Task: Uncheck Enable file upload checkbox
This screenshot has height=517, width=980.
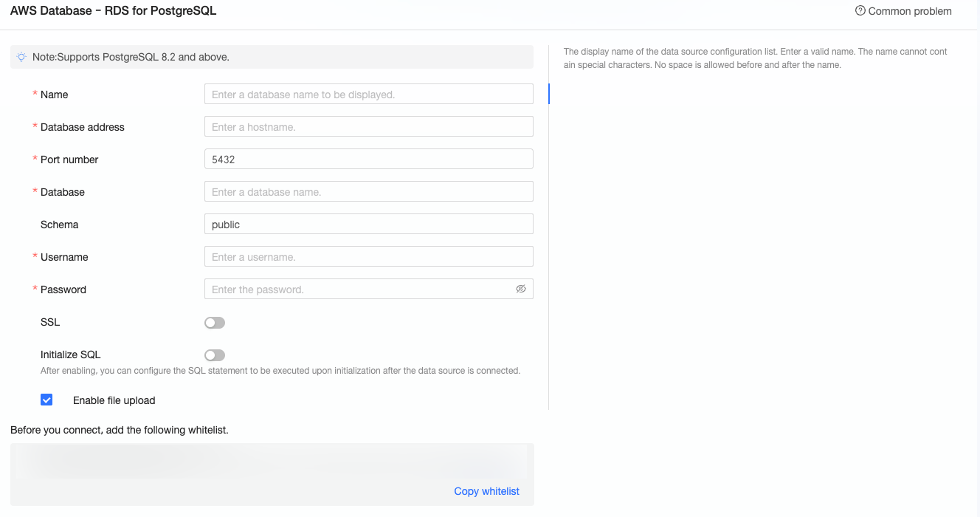Action: 46,400
